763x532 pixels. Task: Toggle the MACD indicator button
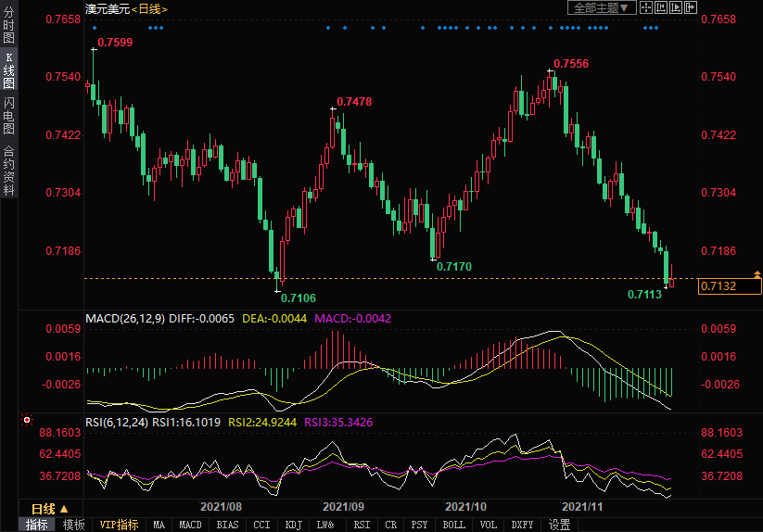point(190,525)
